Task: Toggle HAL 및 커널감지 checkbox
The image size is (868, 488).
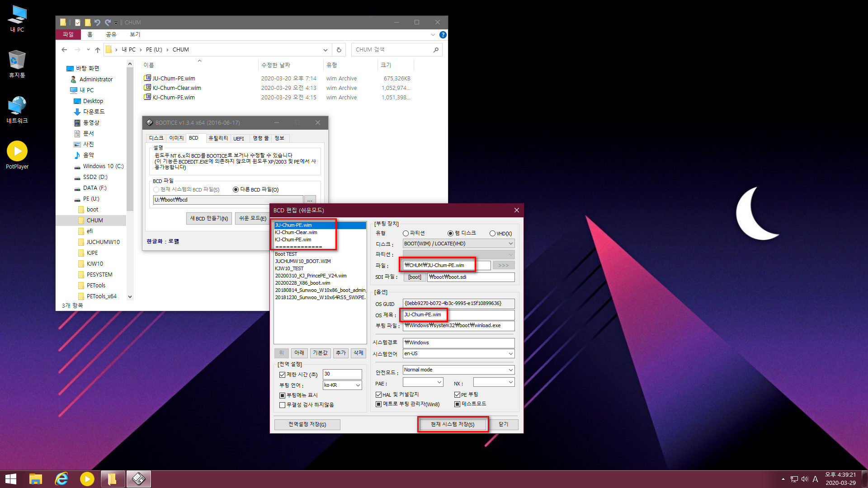Action: click(379, 395)
